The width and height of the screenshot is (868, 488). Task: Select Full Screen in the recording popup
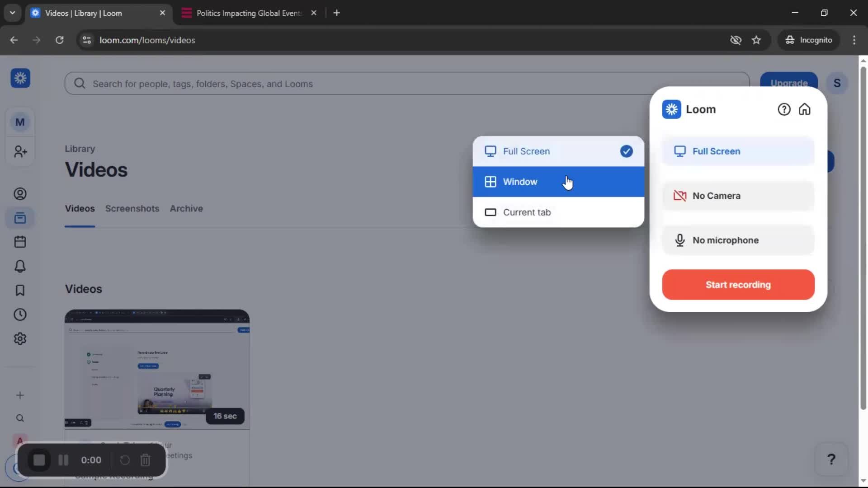737,151
